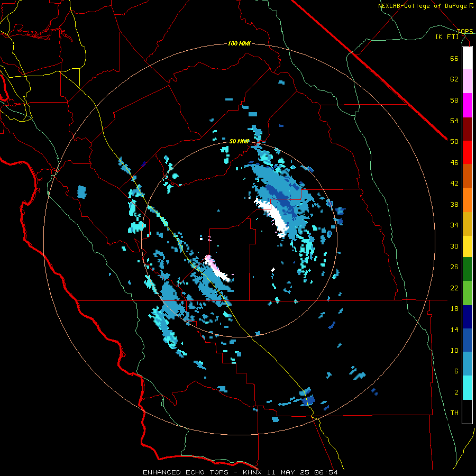This screenshot has width=476, height=476.
Task: Click the magenta legend swatch
Action: [x=467, y=105]
